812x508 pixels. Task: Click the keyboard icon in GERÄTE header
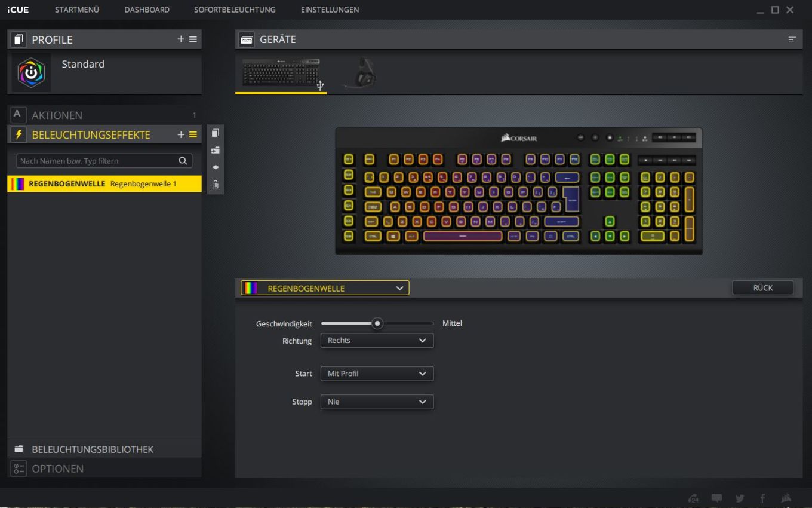(x=247, y=39)
